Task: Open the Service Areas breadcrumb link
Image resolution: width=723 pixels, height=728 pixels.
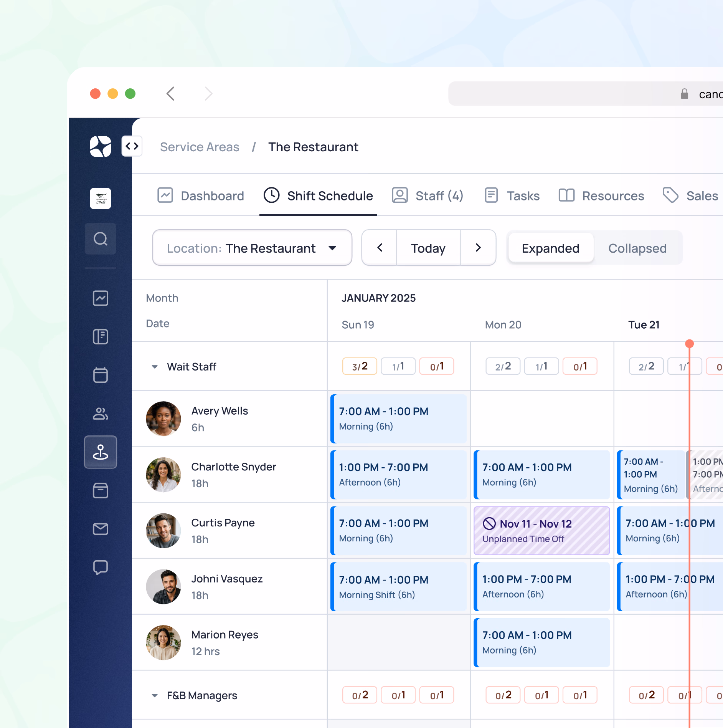Action: point(200,147)
